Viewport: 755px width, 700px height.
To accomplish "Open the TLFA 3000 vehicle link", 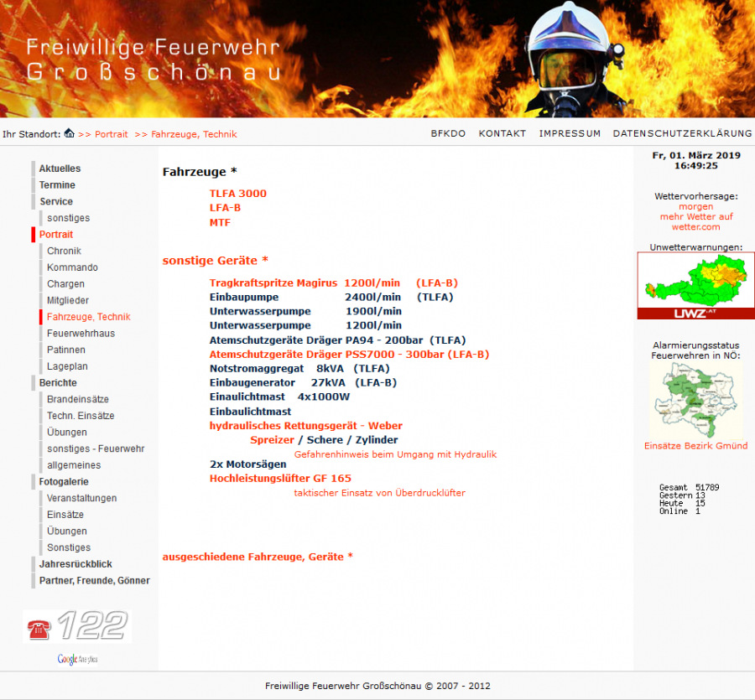I will 238,194.
